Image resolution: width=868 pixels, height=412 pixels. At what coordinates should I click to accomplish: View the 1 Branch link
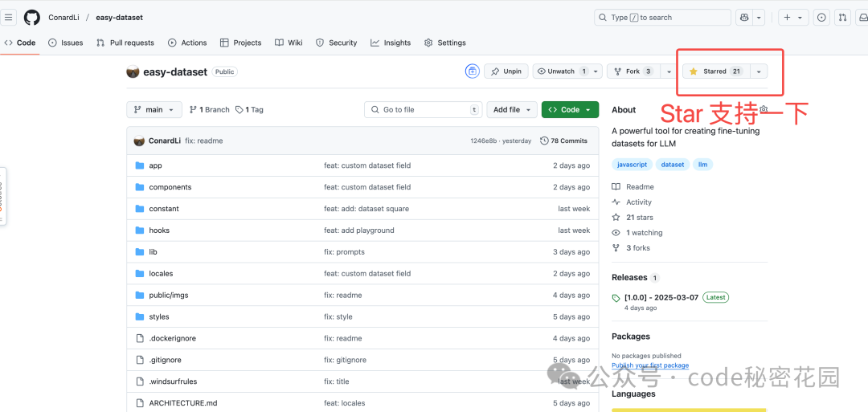209,109
